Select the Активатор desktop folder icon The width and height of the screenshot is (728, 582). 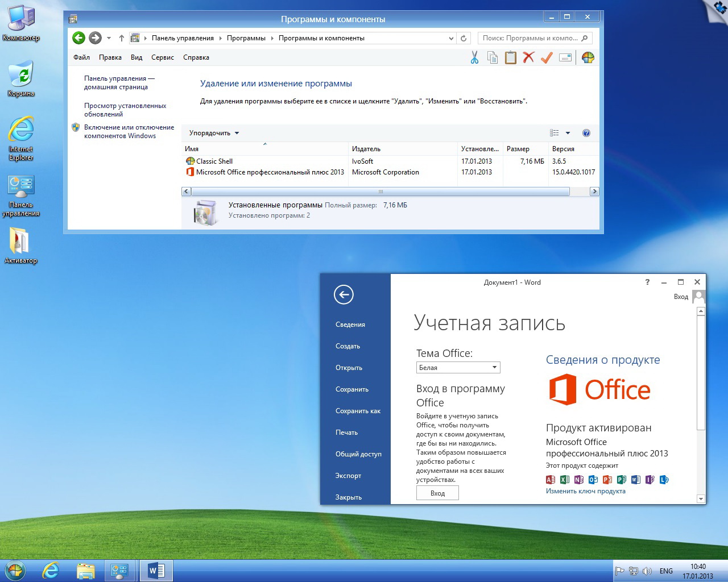(x=20, y=246)
